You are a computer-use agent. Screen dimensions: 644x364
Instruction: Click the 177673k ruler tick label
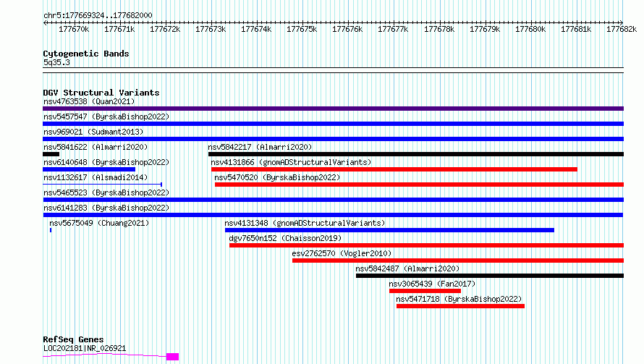[211, 29]
